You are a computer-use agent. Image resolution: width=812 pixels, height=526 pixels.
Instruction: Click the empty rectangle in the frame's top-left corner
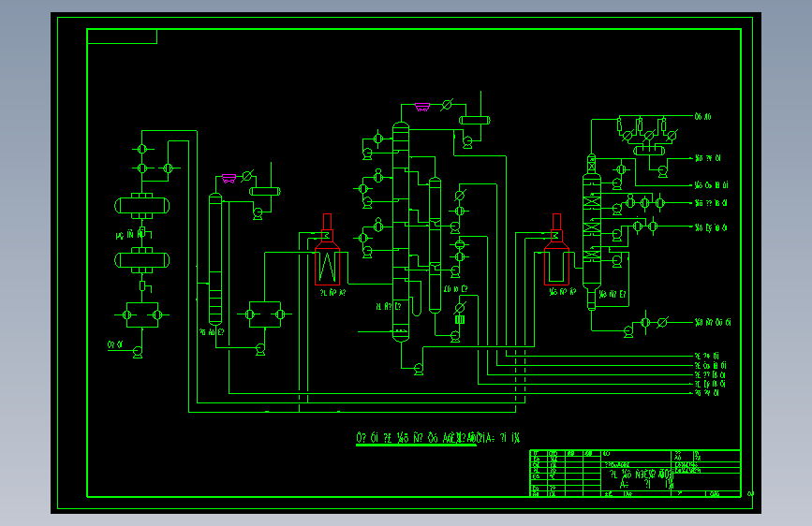coord(122,37)
